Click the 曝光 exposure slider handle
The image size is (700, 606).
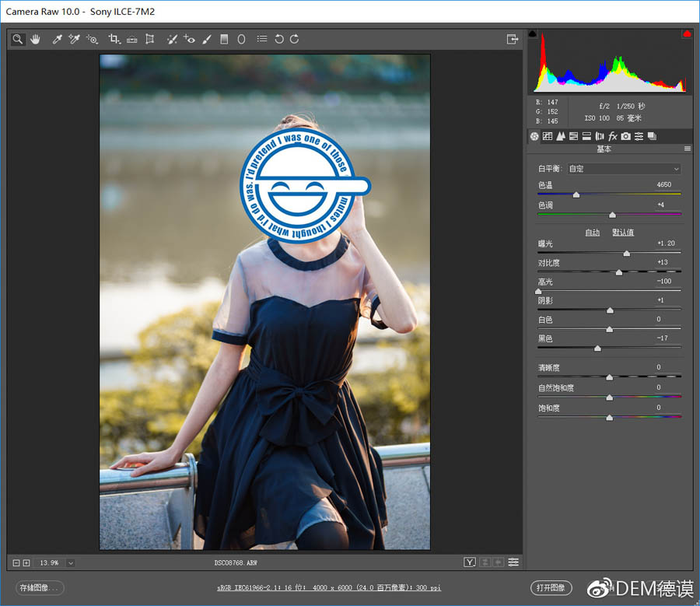click(627, 254)
